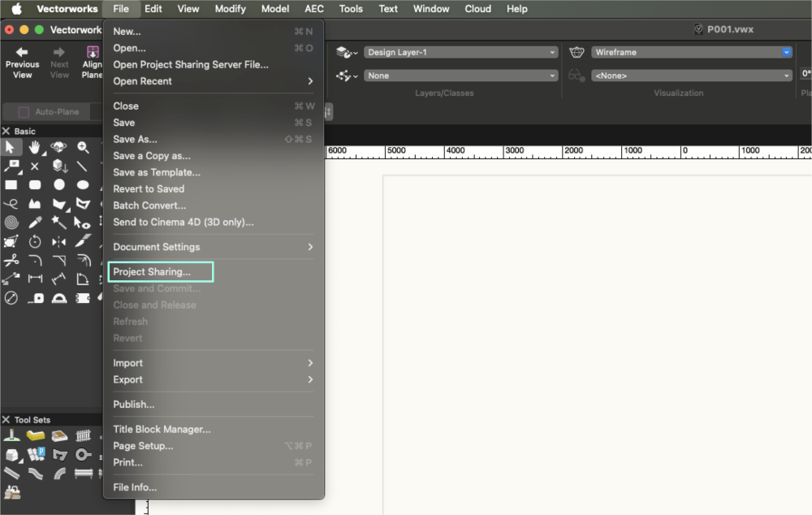Select the Freehand curve tool
The image size is (812, 515).
click(11, 204)
